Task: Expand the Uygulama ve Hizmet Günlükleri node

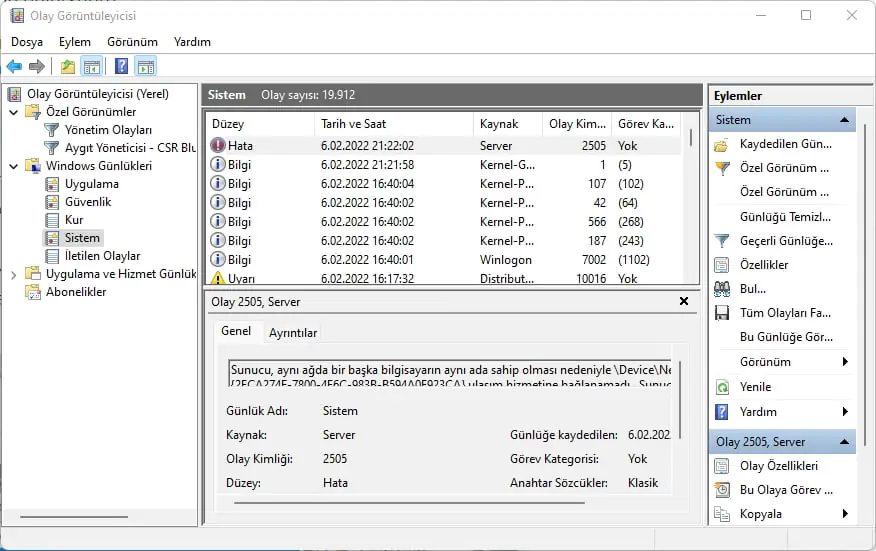Action: (14, 274)
